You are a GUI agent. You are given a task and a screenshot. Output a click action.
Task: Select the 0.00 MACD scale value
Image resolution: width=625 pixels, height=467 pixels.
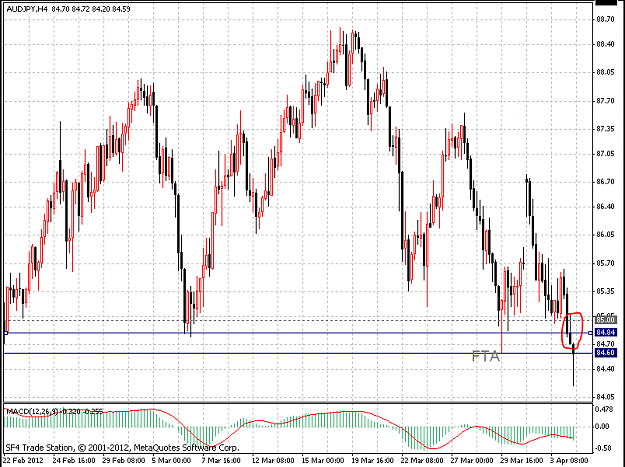(x=602, y=426)
